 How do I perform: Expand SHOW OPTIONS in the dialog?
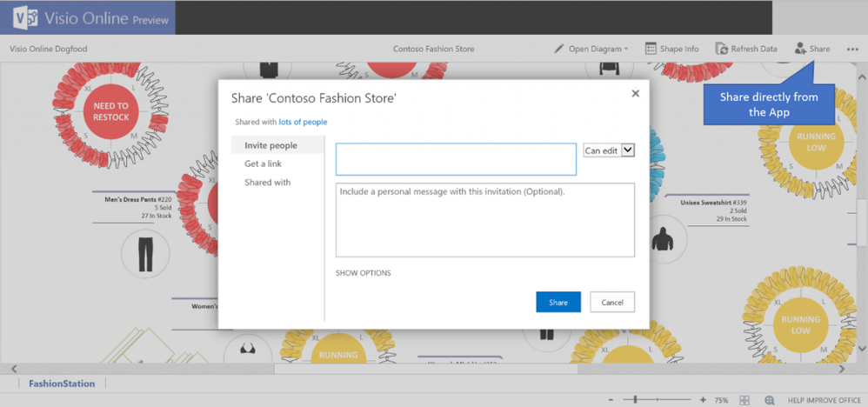tap(364, 273)
